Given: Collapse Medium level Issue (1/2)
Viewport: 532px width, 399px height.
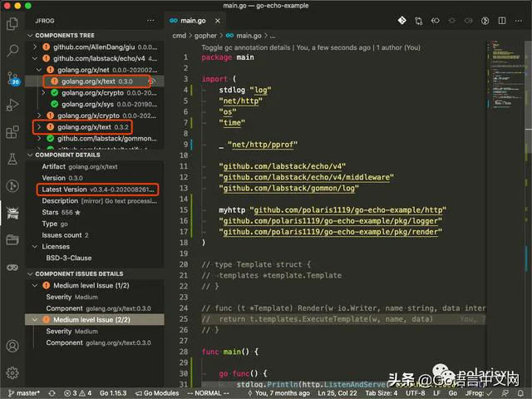Looking at the screenshot, I should point(35,286).
